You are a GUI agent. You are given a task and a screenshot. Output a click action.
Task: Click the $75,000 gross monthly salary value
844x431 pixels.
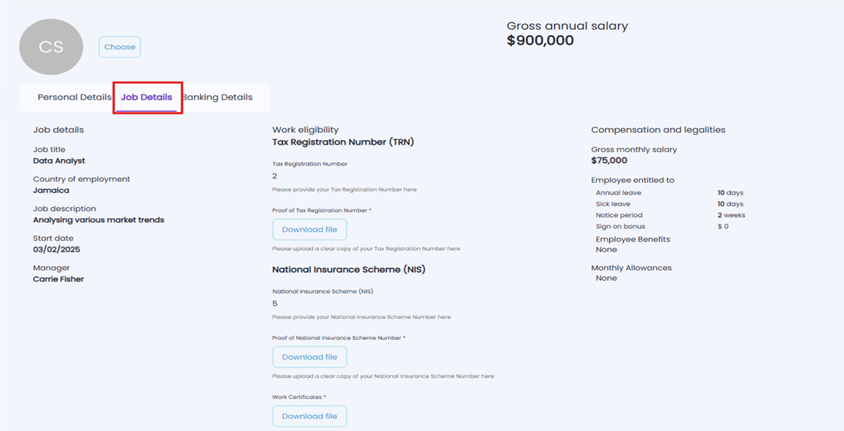[609, 160]
